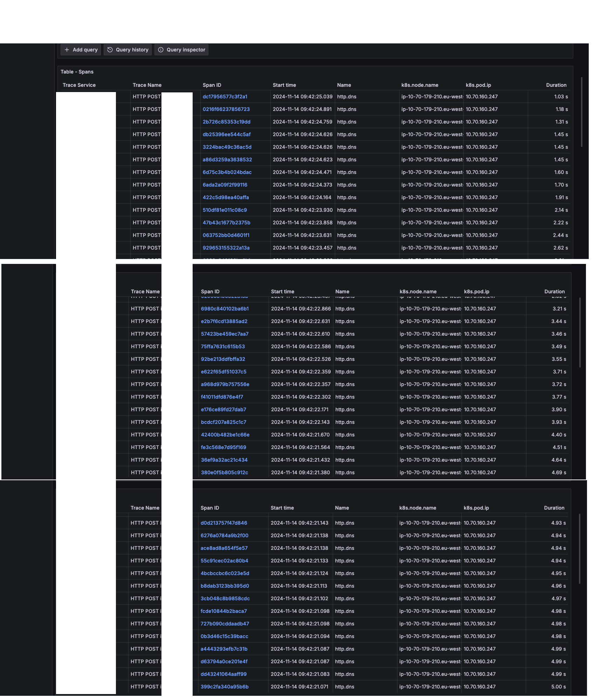Image resolution: width=594 pixels, height=700 pixels.
Task: Open span fcde10844b2baca7
Action: point(224,611)
